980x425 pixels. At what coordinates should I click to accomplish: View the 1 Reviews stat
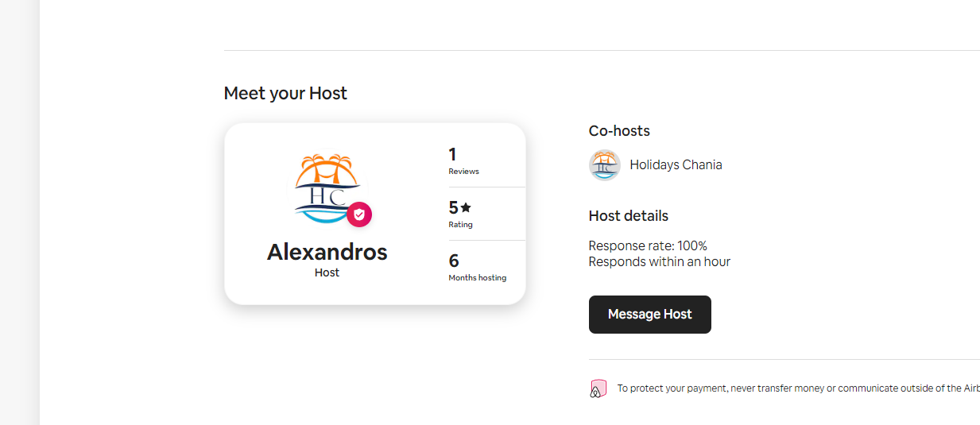[x=464, y=160]
